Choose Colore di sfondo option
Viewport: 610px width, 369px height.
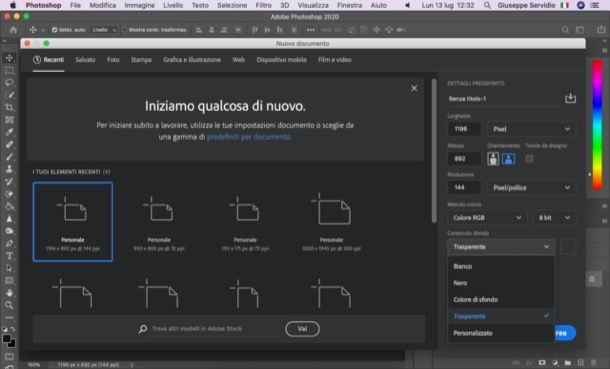click(501, 300)
